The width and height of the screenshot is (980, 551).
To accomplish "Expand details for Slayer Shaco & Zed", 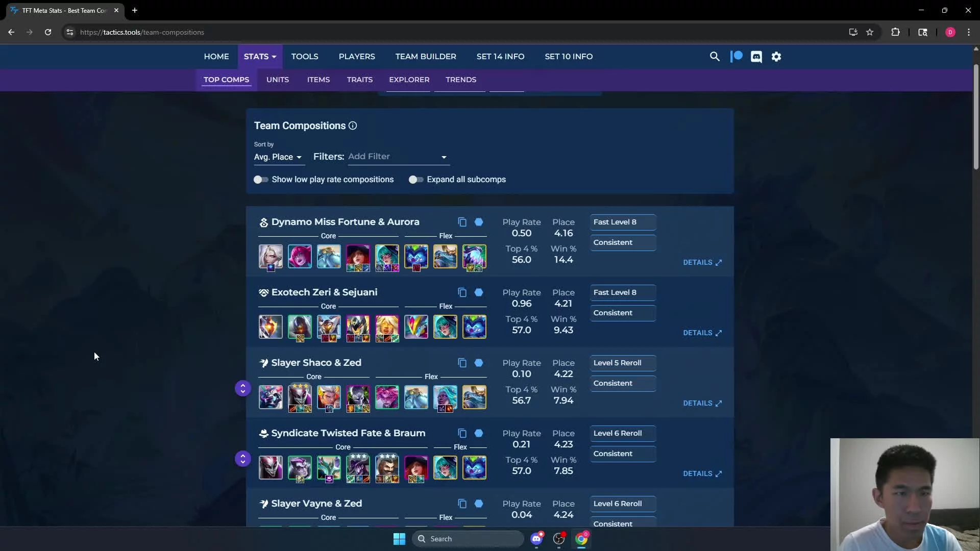I will pos(702,403).
